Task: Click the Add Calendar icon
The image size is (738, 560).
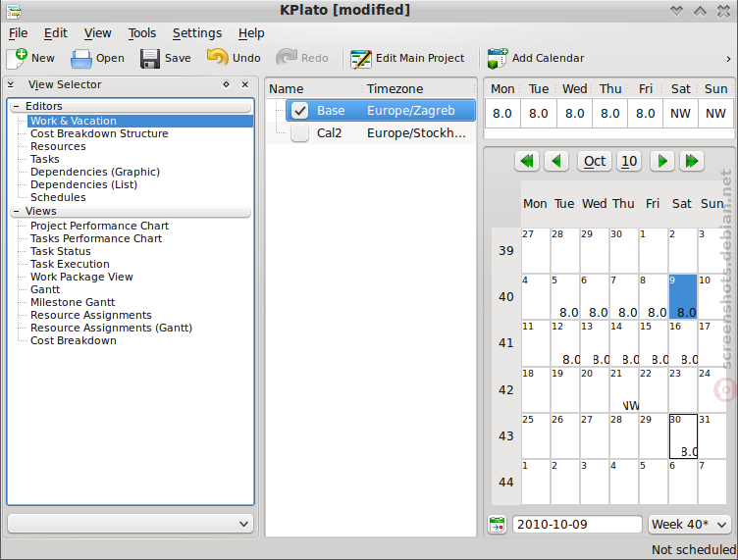Action: 498,58
